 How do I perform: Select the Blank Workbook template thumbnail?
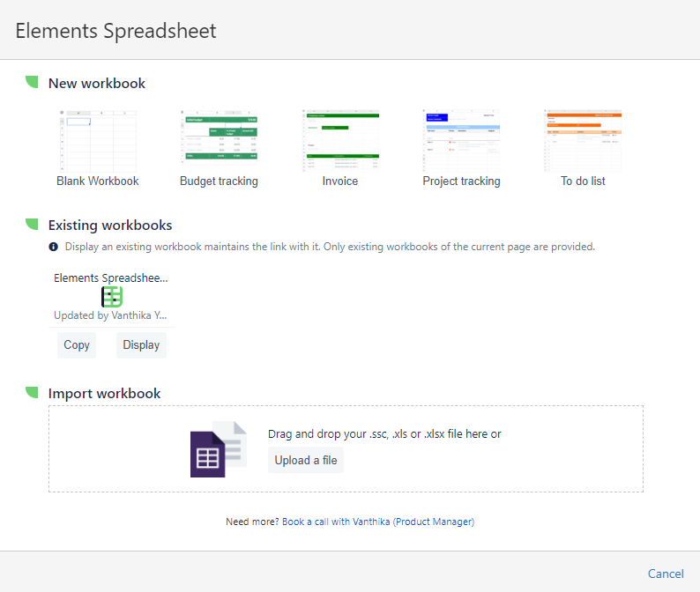click(98, 140)
